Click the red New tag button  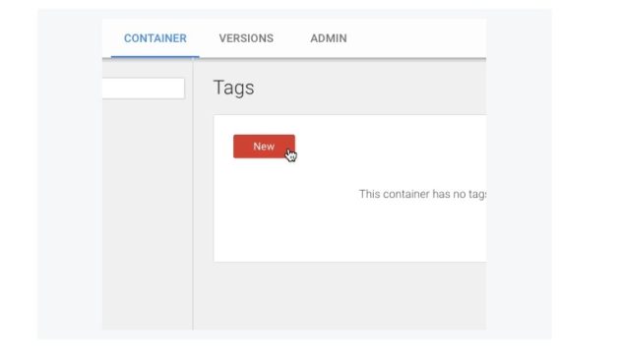click(x=264, y=147)
